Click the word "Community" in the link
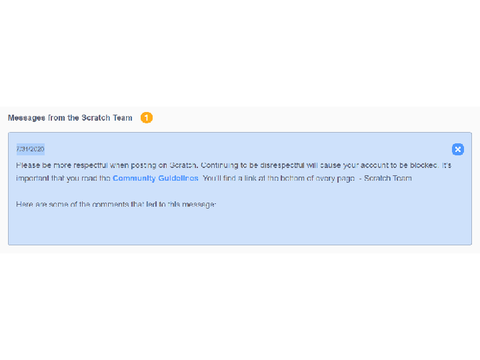The image size is (480, 360). [x=134, y=178]
